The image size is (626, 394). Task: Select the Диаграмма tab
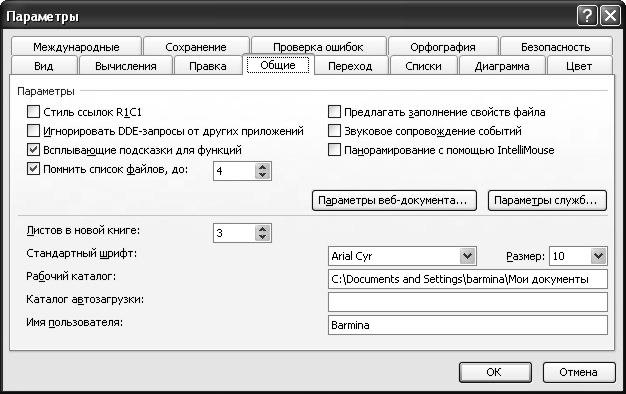pyautogui.click(x=502, y=66)
